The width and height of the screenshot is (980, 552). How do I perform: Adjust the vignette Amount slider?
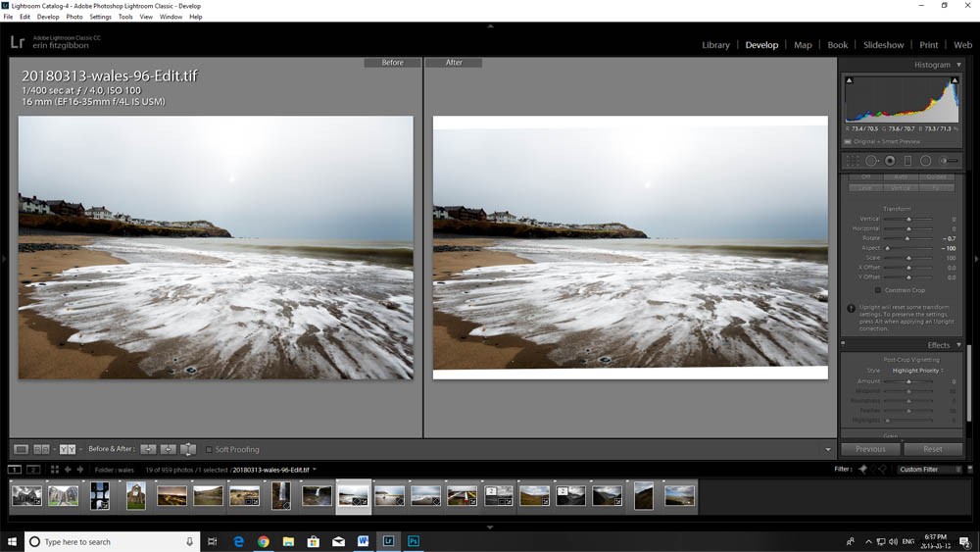coord(908,381)
